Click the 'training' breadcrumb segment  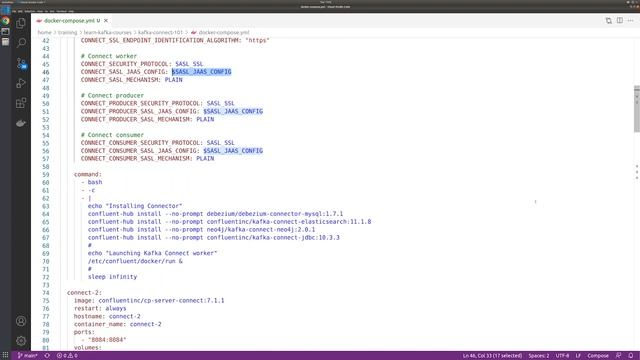(67, 32)
